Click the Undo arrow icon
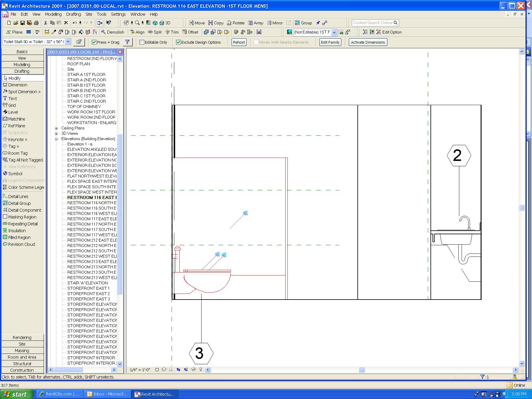532x399 pixels. pos(75,23)
